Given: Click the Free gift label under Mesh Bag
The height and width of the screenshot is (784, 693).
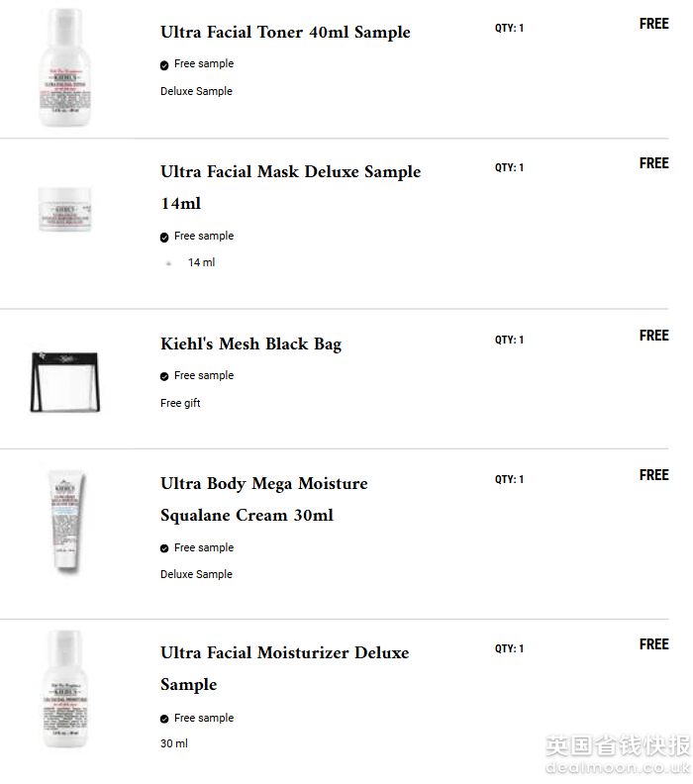Looking at the screenshot, I should click(x=180, y=403).
